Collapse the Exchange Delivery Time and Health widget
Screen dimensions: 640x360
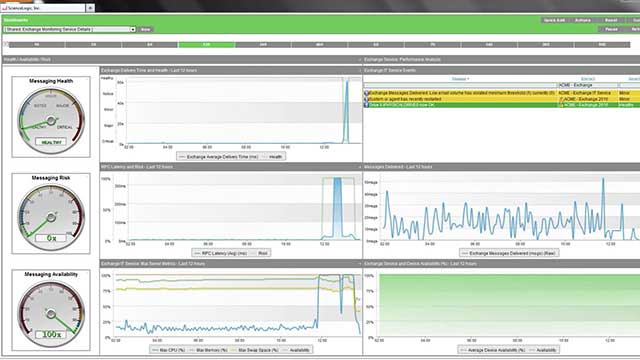[360, 71]
